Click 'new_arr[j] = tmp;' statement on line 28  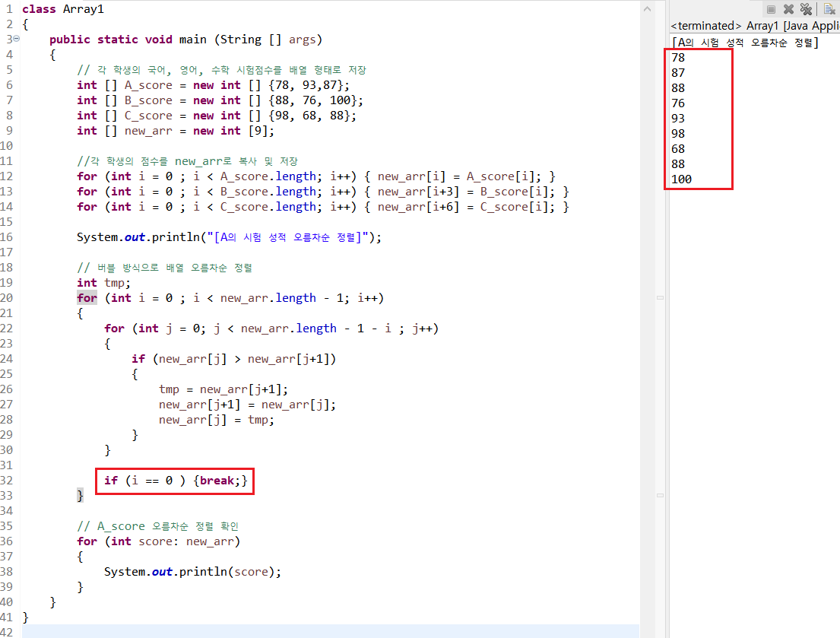(x=217, y=420)
